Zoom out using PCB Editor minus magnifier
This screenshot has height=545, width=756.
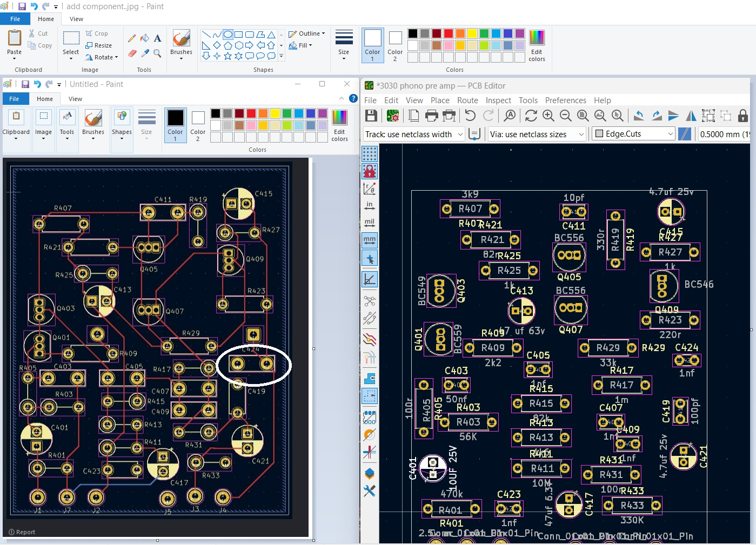click(x=566, y=116)
